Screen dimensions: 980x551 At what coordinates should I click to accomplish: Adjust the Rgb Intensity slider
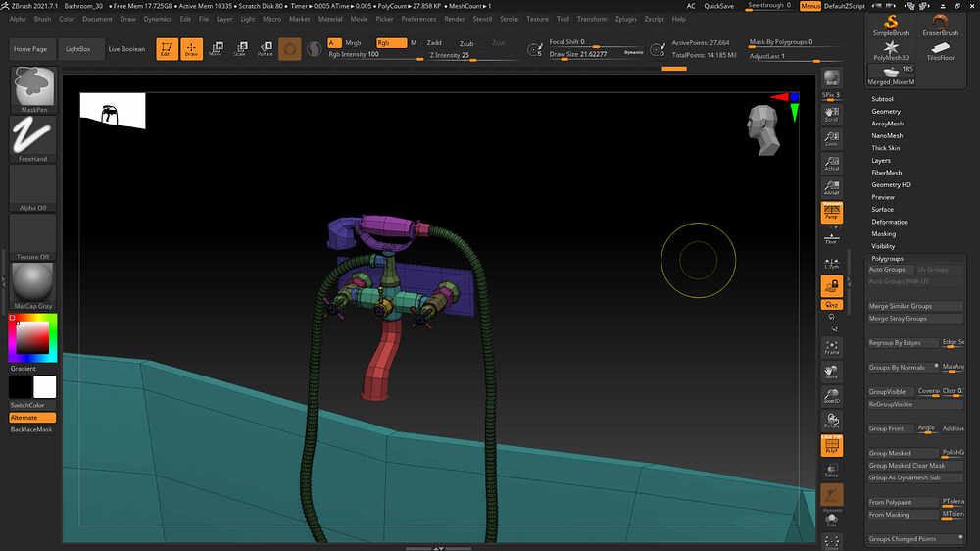tap(375, 55)
